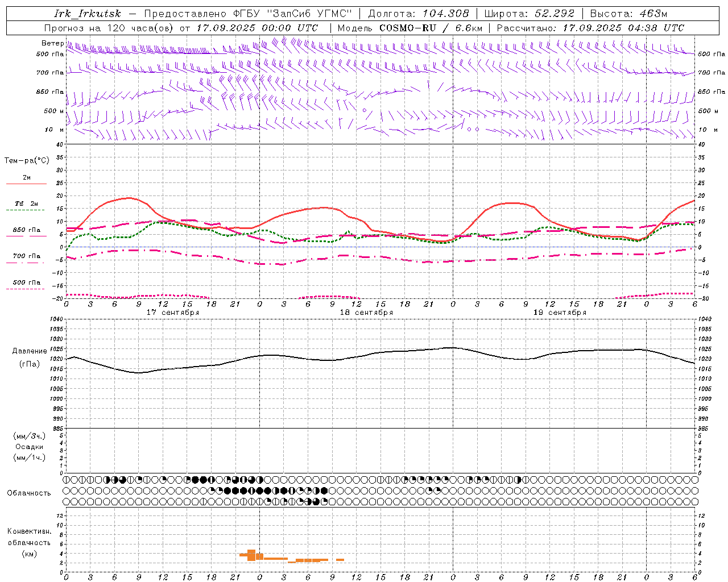Click the Рассчитано: 17.09.2025 04:38 UTC text
Screen dimensions: 728x582
590,28
